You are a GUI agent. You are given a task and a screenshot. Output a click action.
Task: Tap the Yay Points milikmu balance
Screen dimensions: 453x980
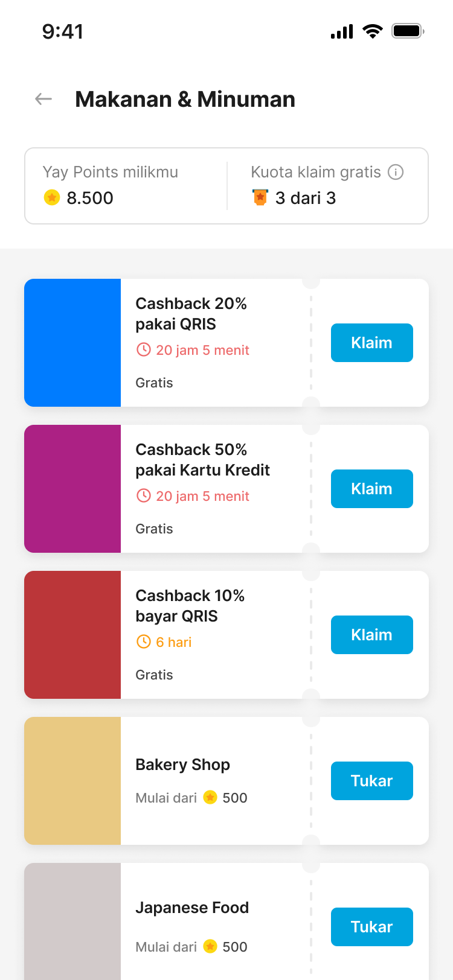click(x=89, y=198)
